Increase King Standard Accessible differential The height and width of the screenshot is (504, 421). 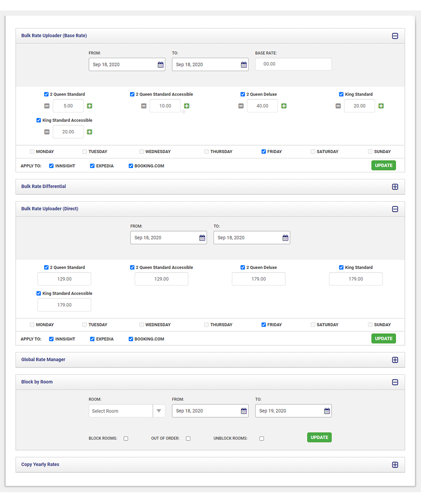90,132
